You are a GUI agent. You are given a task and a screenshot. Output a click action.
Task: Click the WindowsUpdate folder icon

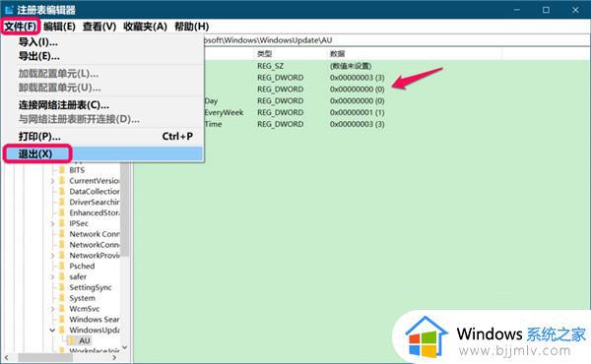62,330
